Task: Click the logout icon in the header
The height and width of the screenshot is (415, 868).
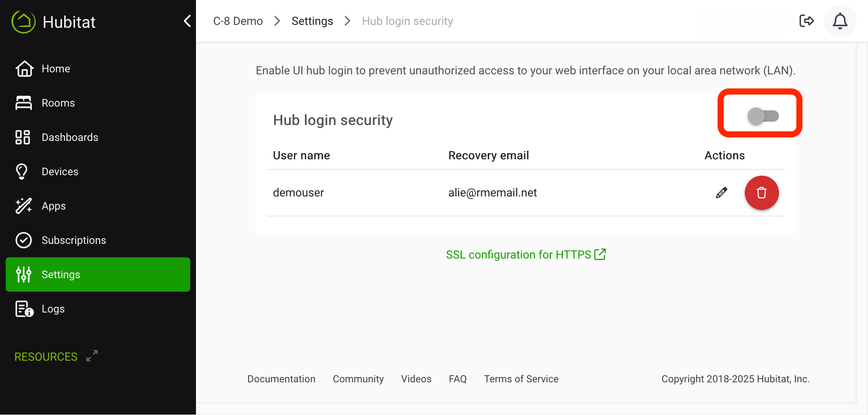Action: (806, 20)
